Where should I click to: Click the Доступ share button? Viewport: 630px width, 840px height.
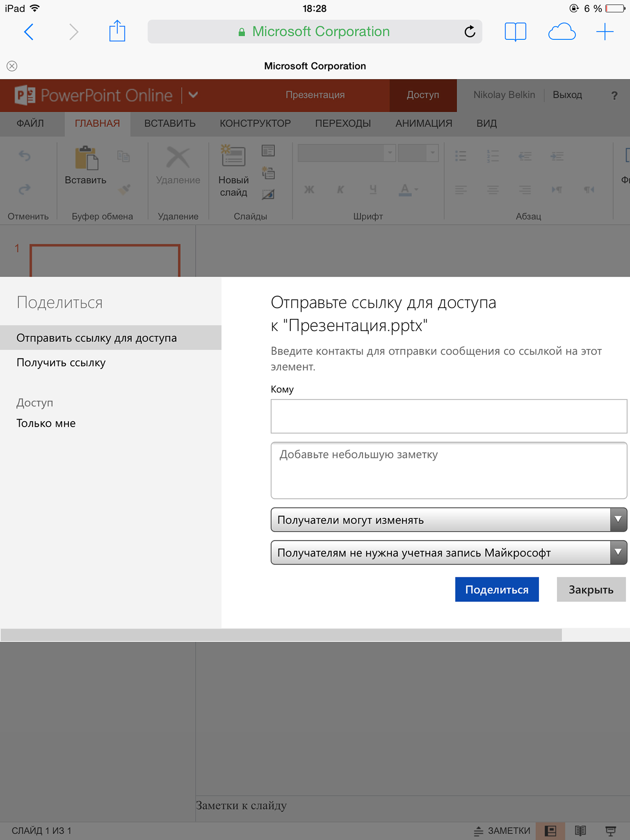point(423,95)
